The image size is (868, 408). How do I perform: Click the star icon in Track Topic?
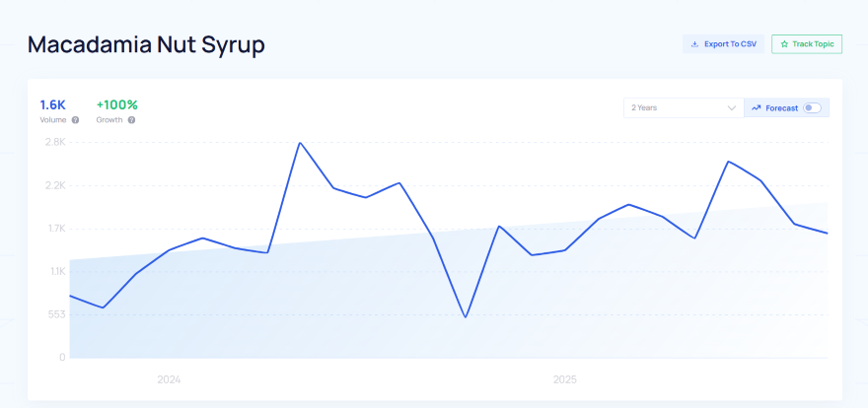(784, 44)
